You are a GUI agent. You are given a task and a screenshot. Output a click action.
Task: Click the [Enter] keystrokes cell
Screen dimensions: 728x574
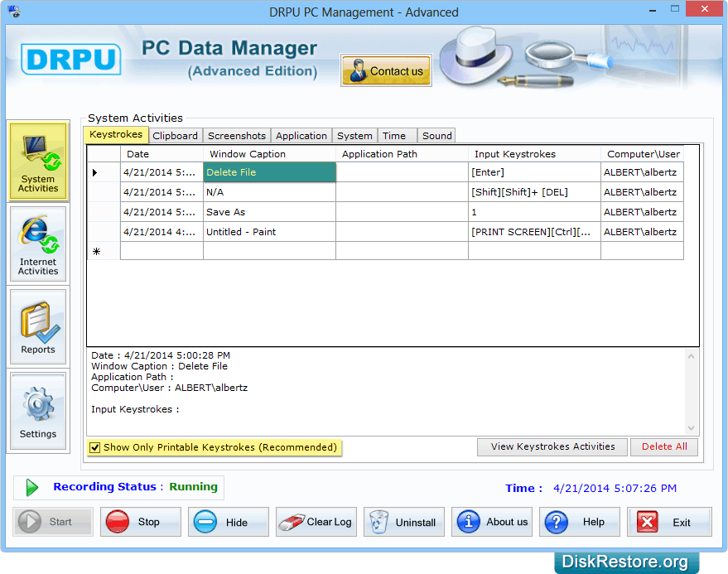pos(534,172)
